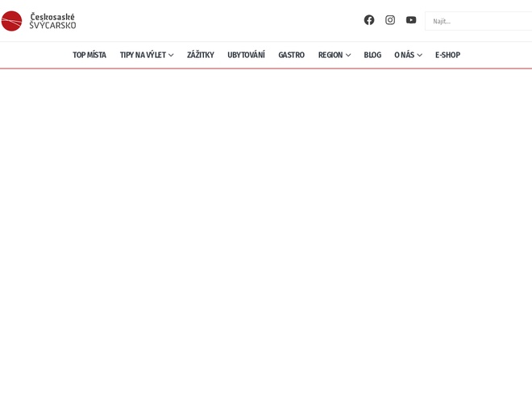Viewport: 532px width, 403px height.
Task: Click the Českosaské Švýcarsko logo text
Action: pyautogui.click(x=52, y=21)
